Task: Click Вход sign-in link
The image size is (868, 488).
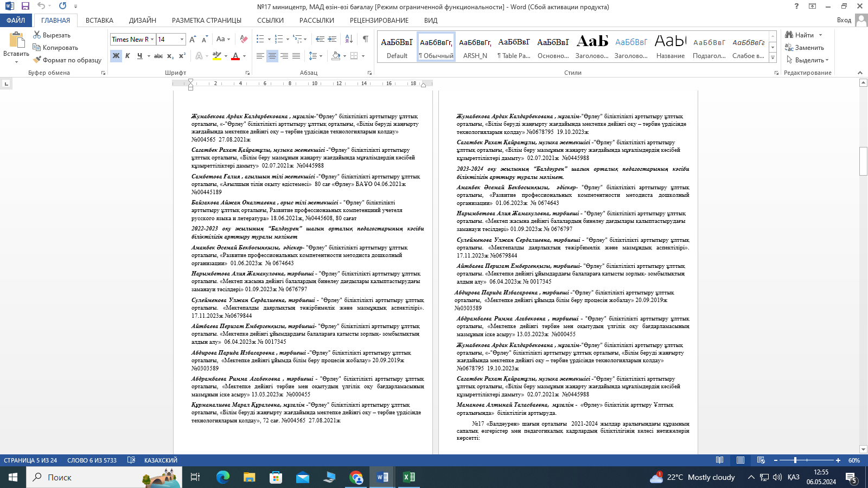Action: point(844,20)
